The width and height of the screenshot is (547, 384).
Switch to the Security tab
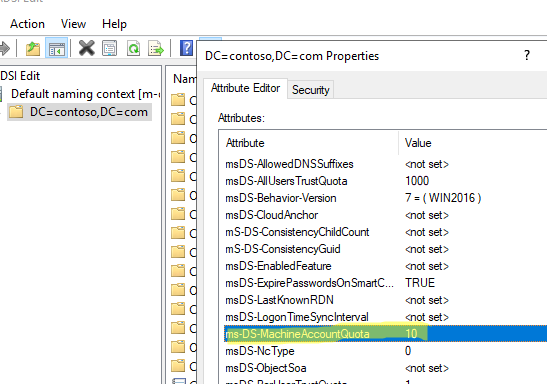coord(310,90)
